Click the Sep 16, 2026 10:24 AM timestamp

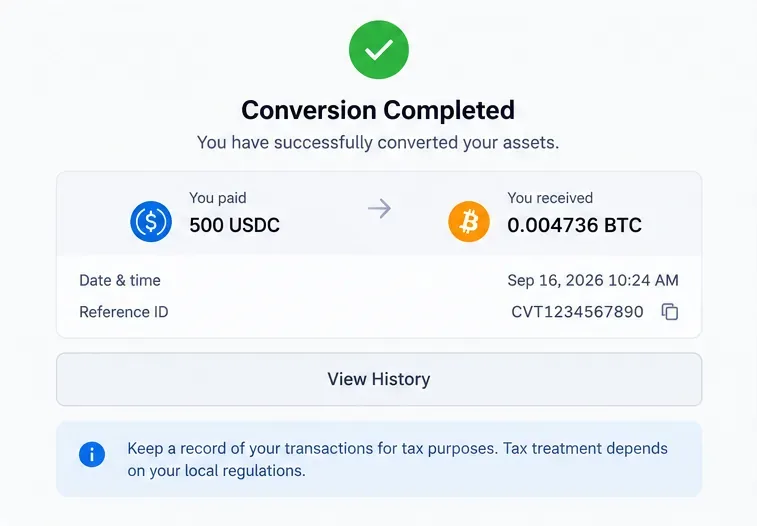pyautogui.click(x=593, y=280)
